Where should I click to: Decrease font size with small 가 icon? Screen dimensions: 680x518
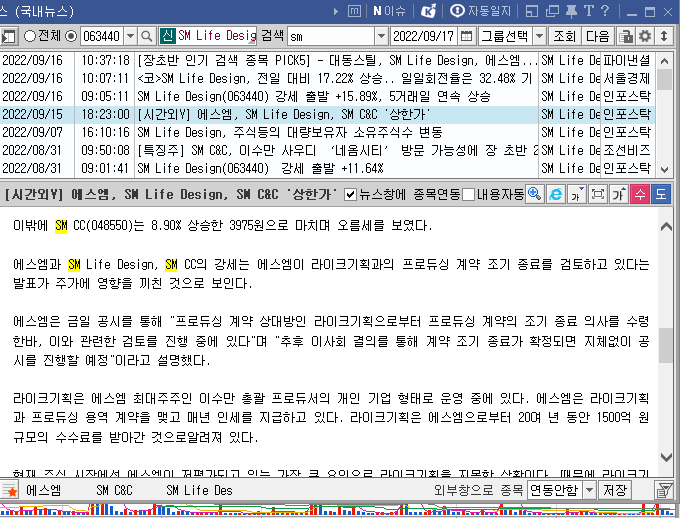pyautogui.click(x=577, y=194)
